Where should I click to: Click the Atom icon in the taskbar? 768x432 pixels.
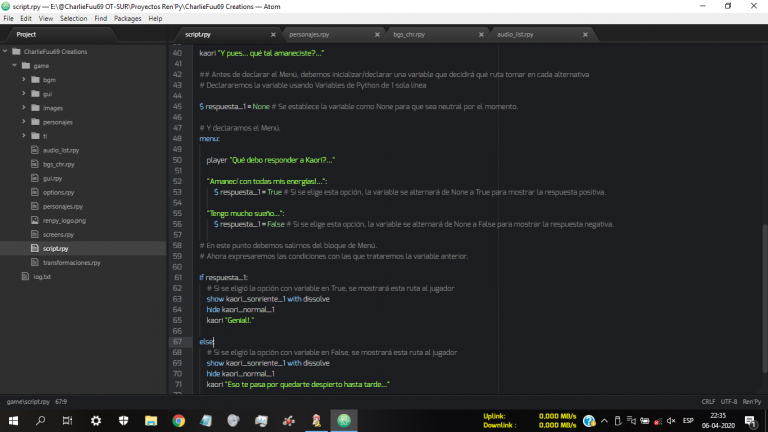click(x=345, y=420)
